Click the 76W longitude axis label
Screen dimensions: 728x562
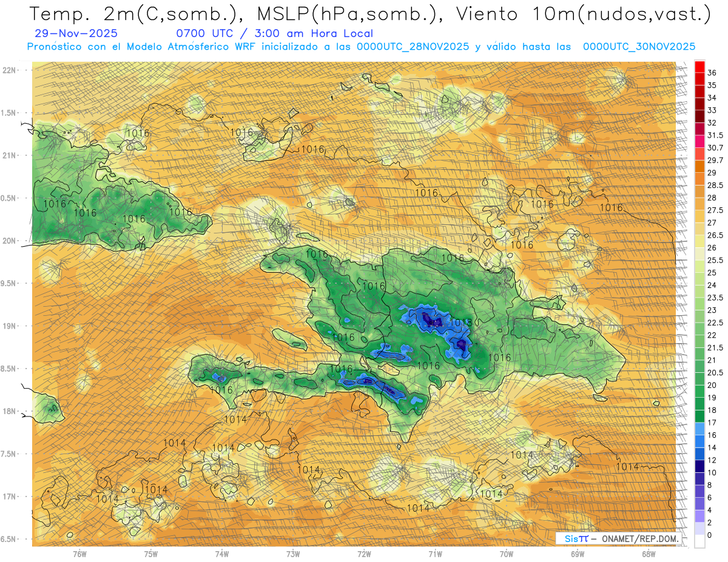[79, 554]
